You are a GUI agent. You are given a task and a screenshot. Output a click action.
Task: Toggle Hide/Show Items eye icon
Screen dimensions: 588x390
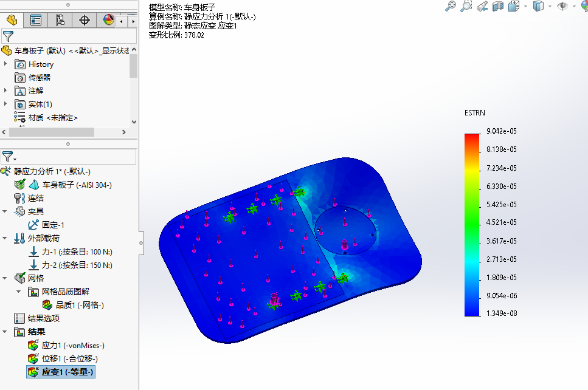point(562,6)
